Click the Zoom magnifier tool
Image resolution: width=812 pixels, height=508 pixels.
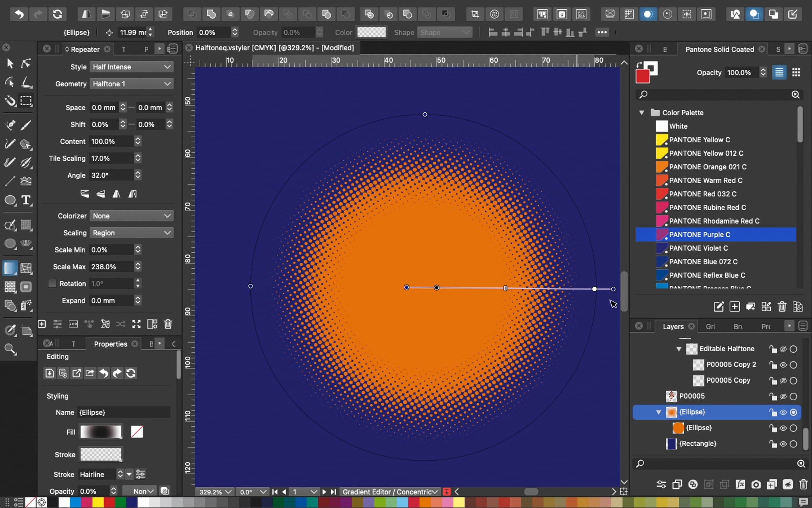[10, 349]
